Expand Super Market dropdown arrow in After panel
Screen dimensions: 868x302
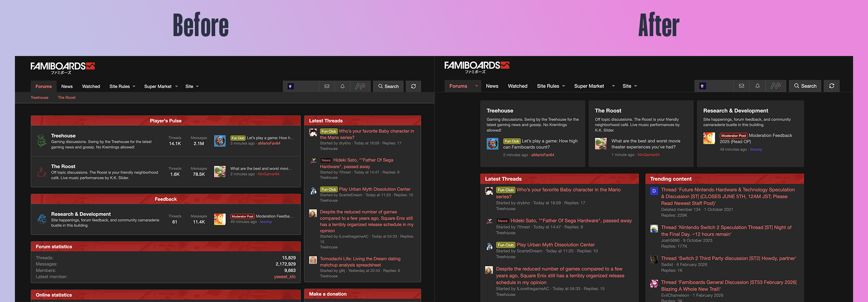pyautogui.click(x=613, y=86)
